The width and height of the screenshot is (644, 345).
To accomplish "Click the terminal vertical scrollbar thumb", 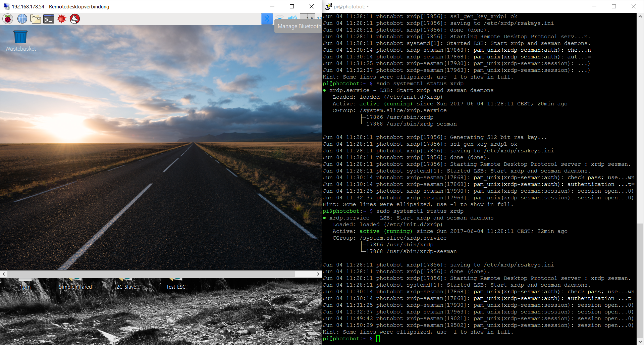I will (640, 281).
